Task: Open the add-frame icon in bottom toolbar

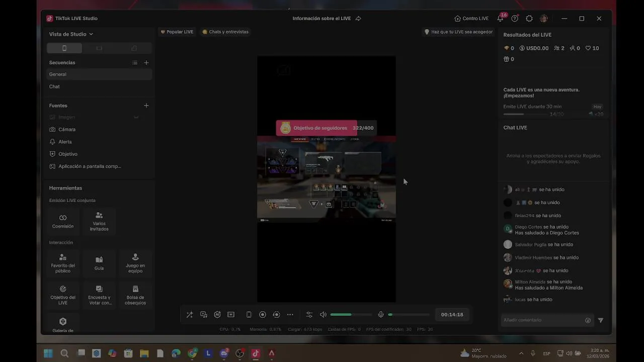Action: (x=231, y=315)
